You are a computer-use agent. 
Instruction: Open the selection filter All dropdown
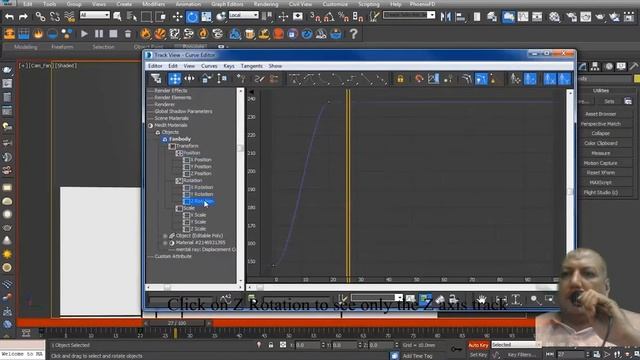pos(95,15)
